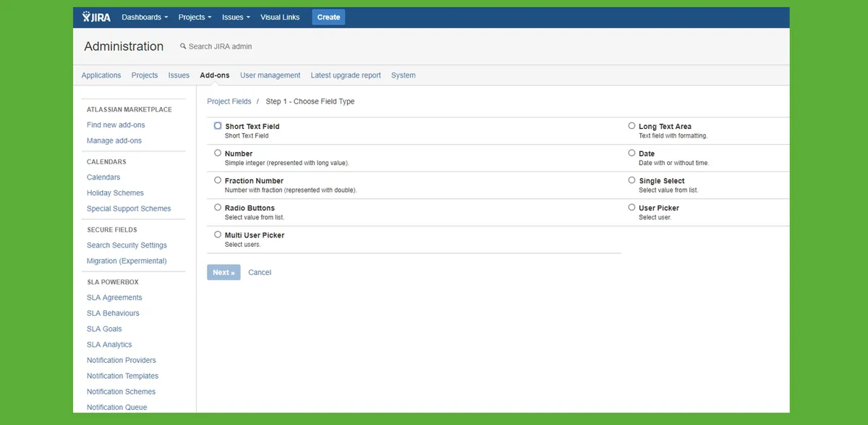Follow the Project Fields breadcrumb link
The width and height of the screenshot is (868, 425).
pyautogui.click(x=229, y=101)
